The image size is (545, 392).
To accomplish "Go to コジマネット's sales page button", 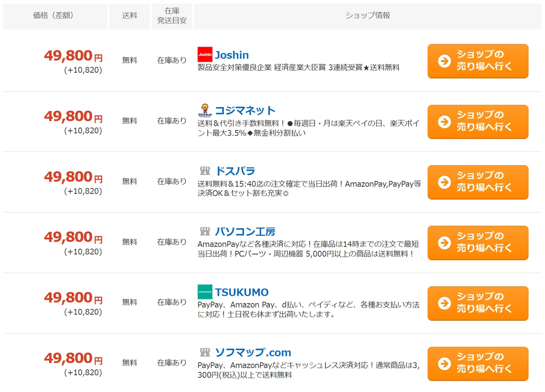I will [x=478, y=122].
